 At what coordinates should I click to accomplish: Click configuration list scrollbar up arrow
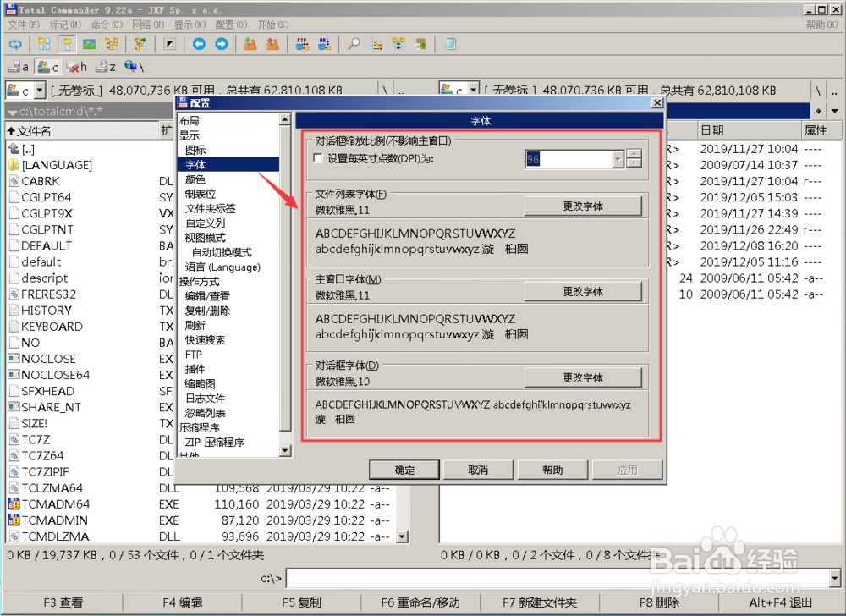pyautogui.click(x=285, y=119)
